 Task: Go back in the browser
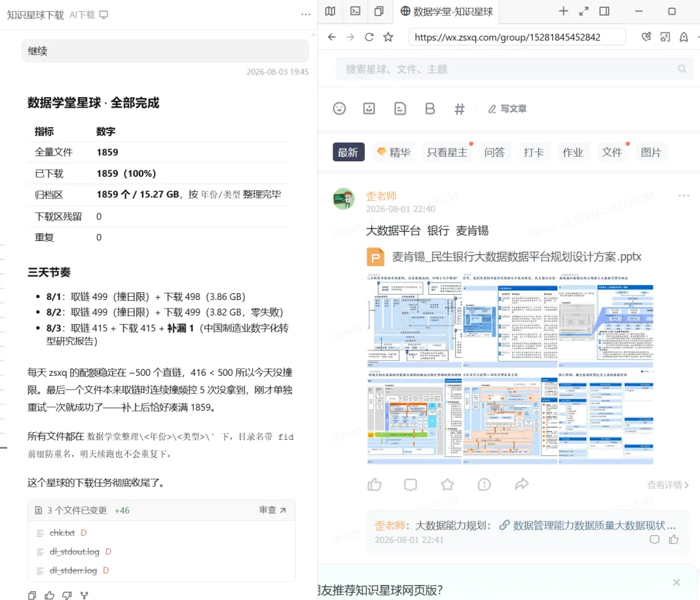(331, 37)
